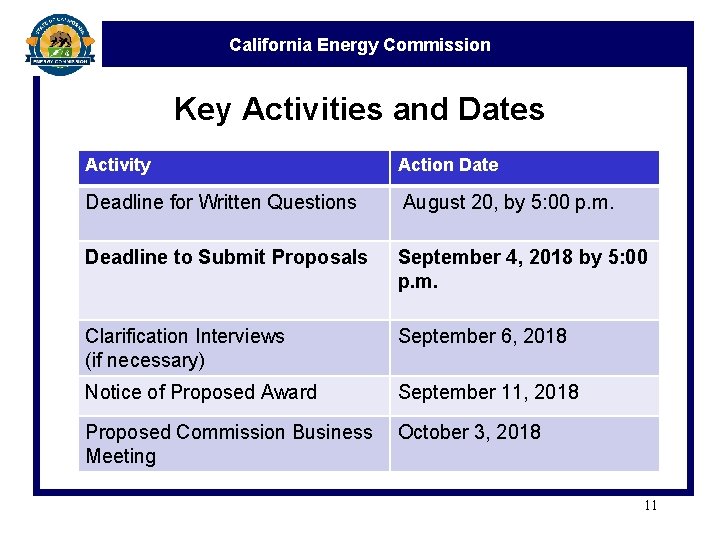This screenshot has height=540, width=720.
Task: Click the California Energy Commission seal logo
Action: coord(61,42)
